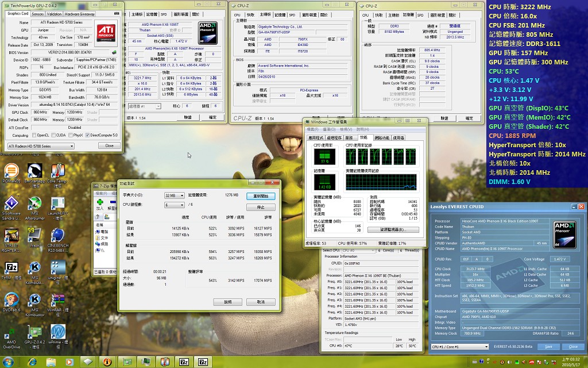Screen dimensions: 588x368
Task: Click the 資源監視器 button in Task Manager
Action: [x=393, y=229]
